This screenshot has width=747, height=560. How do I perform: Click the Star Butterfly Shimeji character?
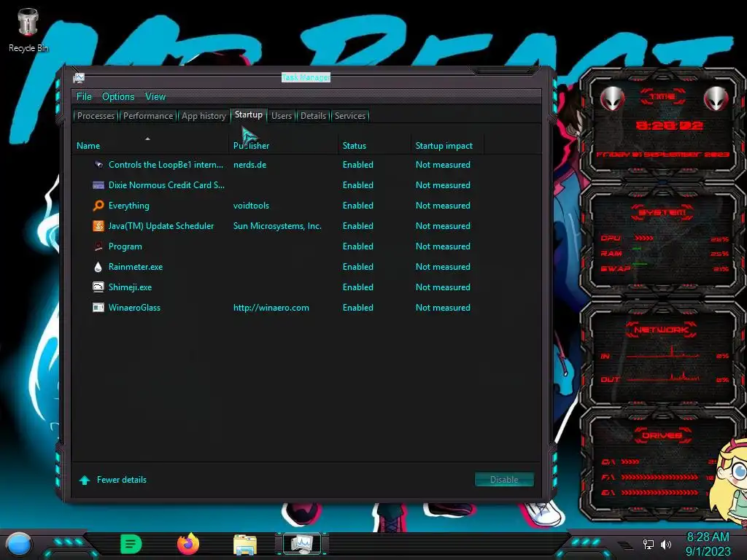728,482
